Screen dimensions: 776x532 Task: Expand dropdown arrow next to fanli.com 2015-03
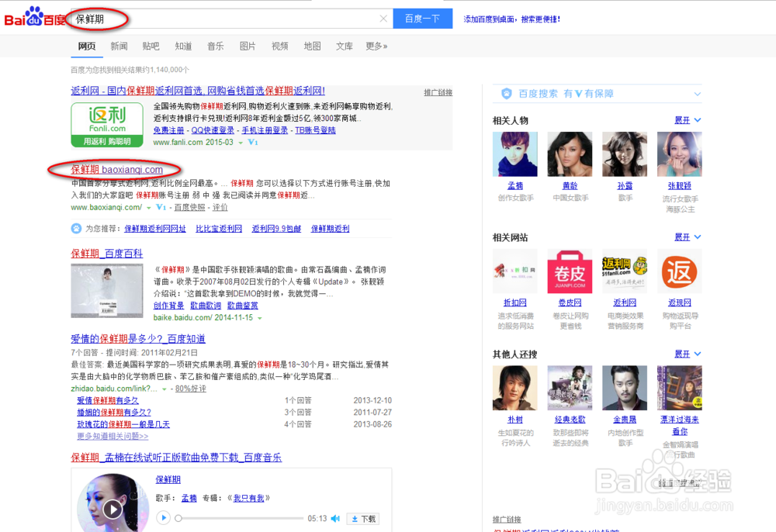[x=241, y=143]
